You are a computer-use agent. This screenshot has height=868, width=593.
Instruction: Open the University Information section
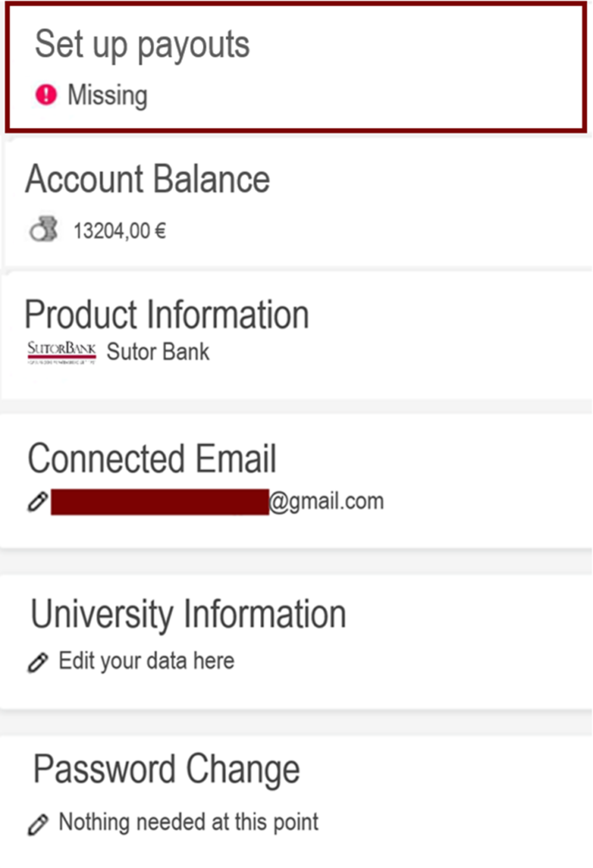pos(188,614)
